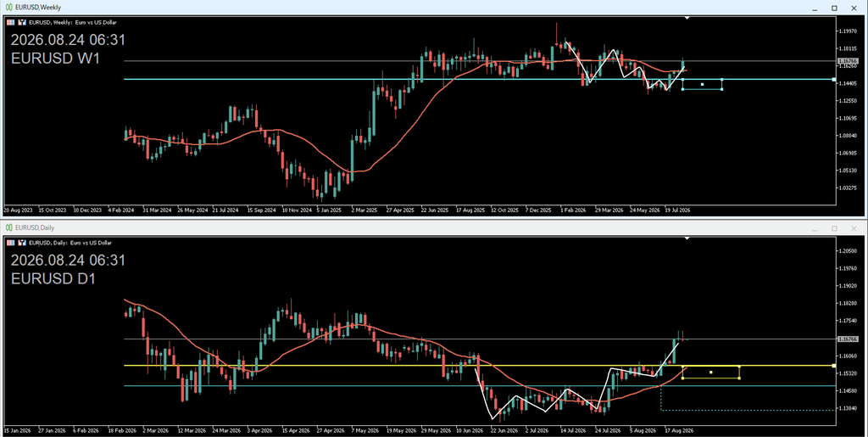Screen dimensions: 868x437
Task: Click the 1.14405 price level label
Action: (849, 83)
